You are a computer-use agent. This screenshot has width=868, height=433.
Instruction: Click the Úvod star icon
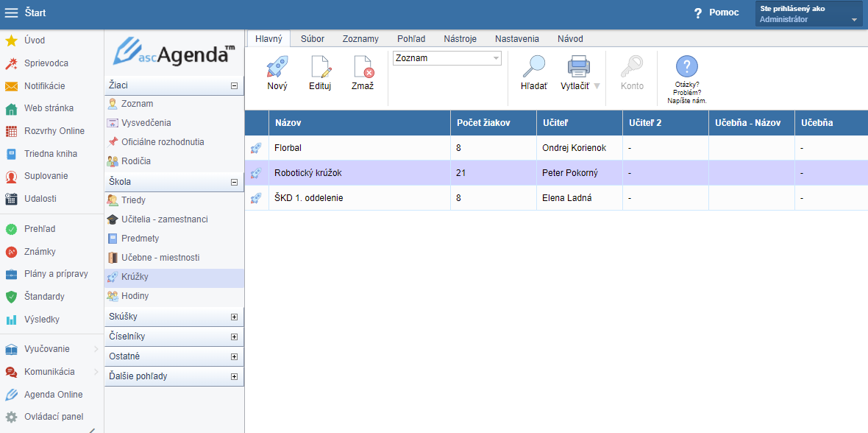click(x=11, y=41)
